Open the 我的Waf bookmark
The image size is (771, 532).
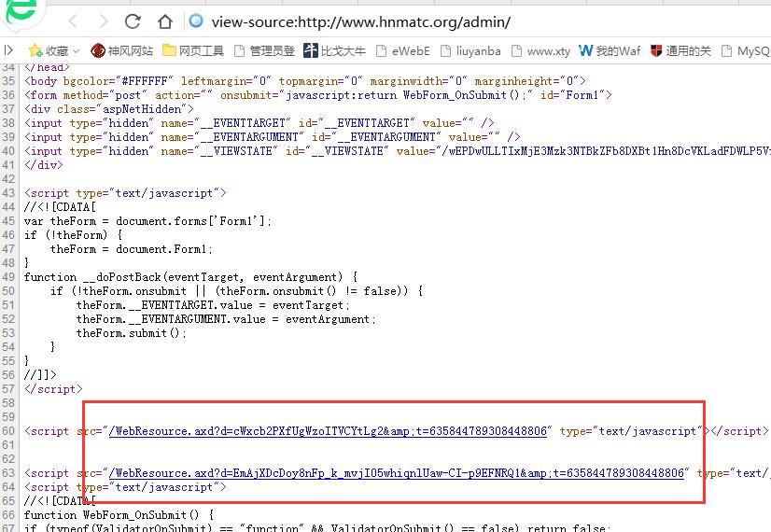click(610, 50)
